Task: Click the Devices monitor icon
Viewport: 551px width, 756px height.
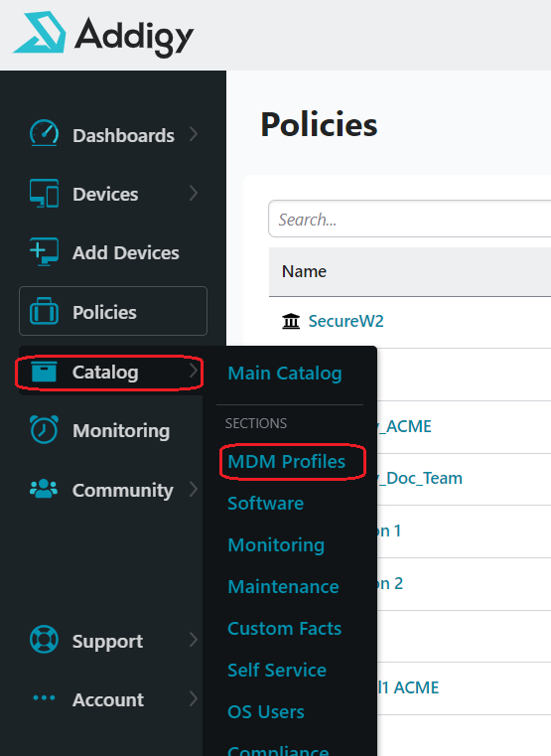Action: point(44,194)
